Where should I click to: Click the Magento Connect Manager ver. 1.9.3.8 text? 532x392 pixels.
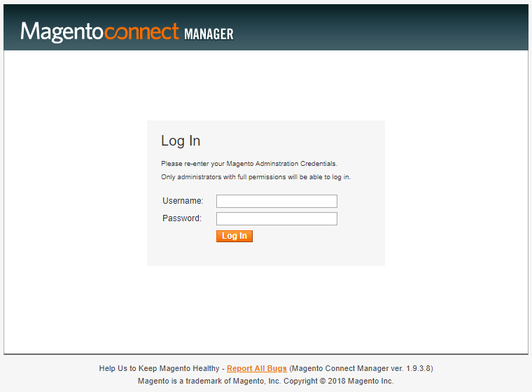[361, 368]
